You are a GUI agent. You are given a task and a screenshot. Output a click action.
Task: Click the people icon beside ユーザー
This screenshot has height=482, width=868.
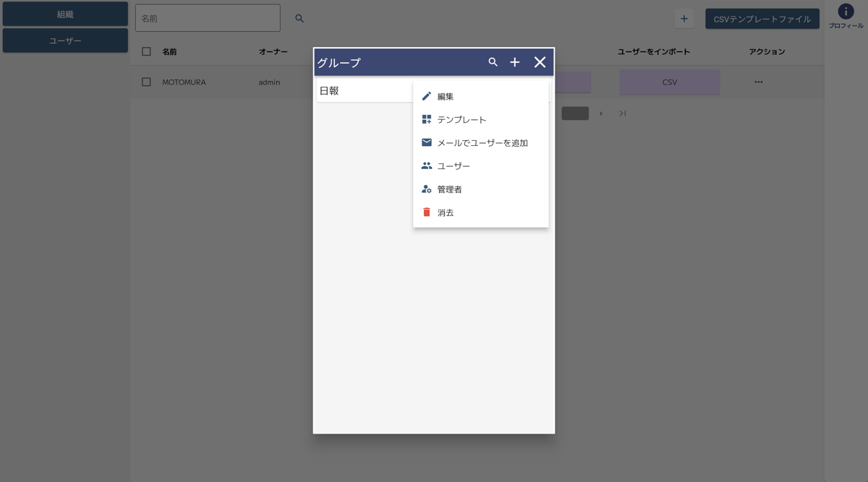tap(427, 165)
